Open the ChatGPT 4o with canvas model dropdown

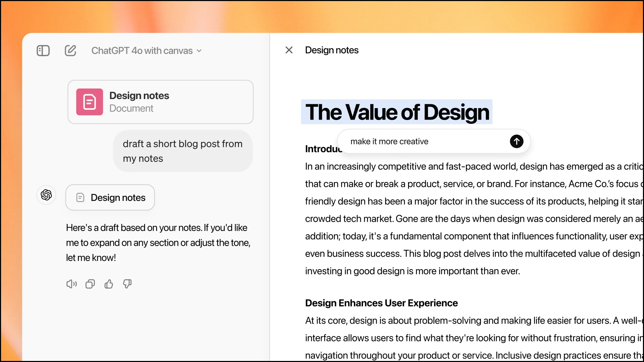[x=146, y=51]
